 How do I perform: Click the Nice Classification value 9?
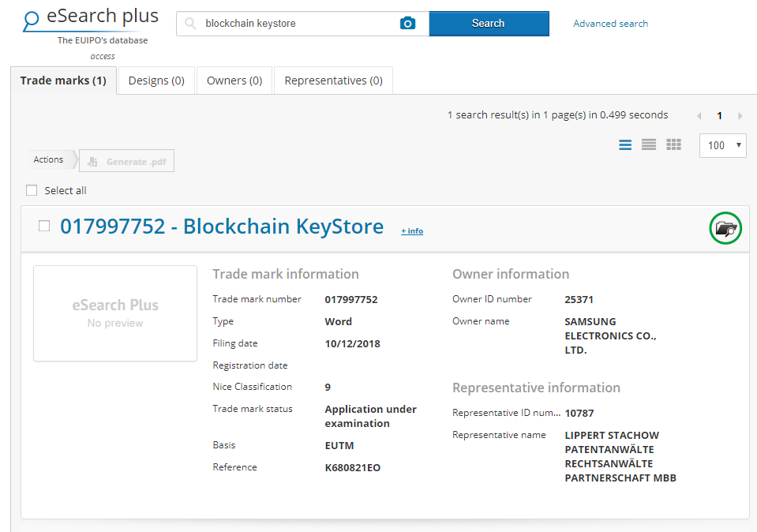pos(328,388)
